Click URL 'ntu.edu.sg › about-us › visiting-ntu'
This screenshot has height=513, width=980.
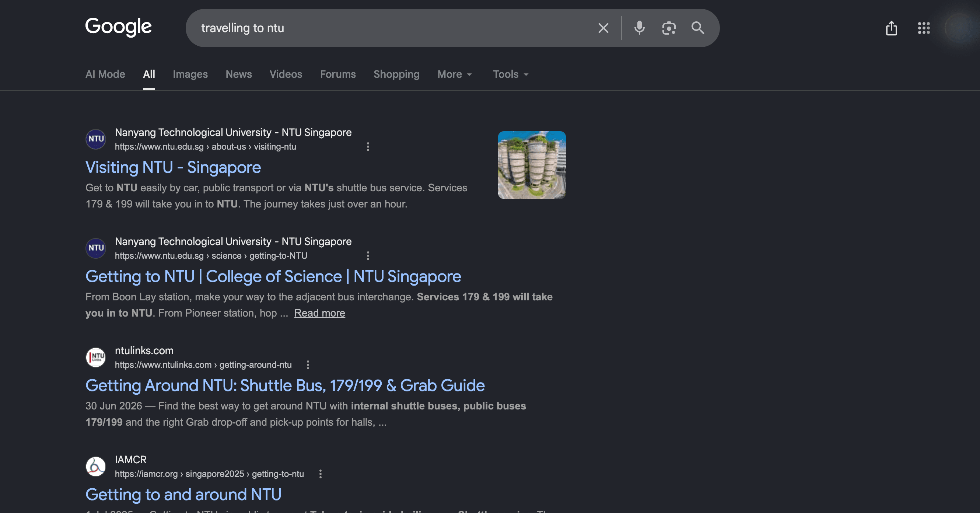coord(206,147)
